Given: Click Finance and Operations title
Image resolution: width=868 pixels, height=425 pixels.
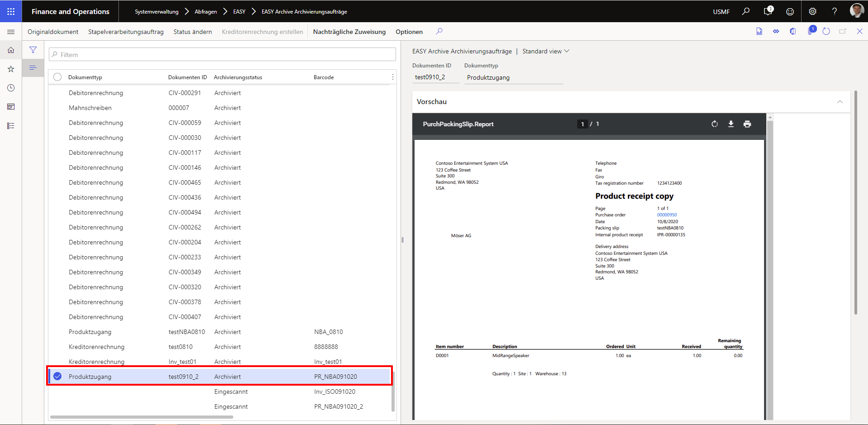Looking at the screenshot, I should [71, 12].
